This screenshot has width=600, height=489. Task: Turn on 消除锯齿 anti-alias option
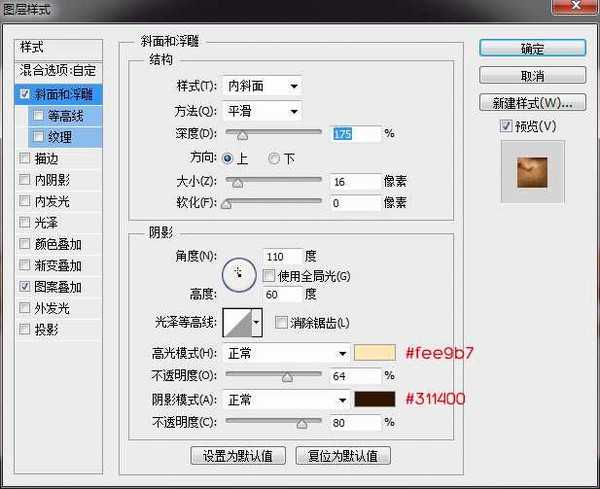coord(281,322)
